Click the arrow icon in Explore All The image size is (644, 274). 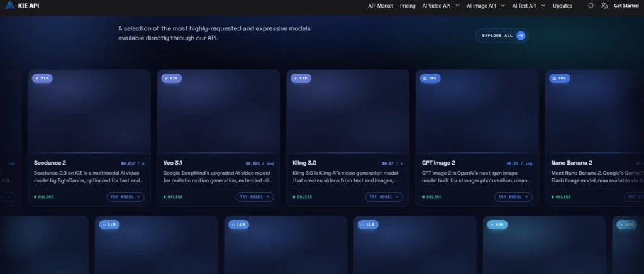click(521, 36)
